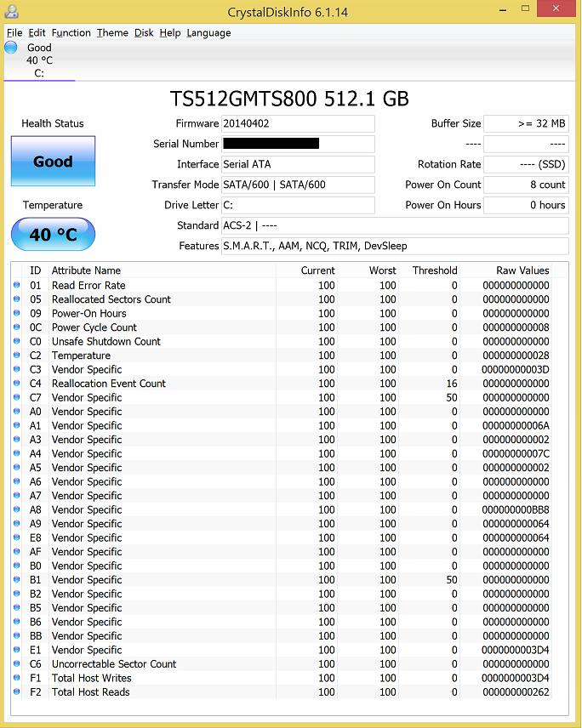Image resolution: width=582 pixels, height=728 pixels.
Task: Select the Read Error Rate attribute text
Action: (x=88, y=285)
